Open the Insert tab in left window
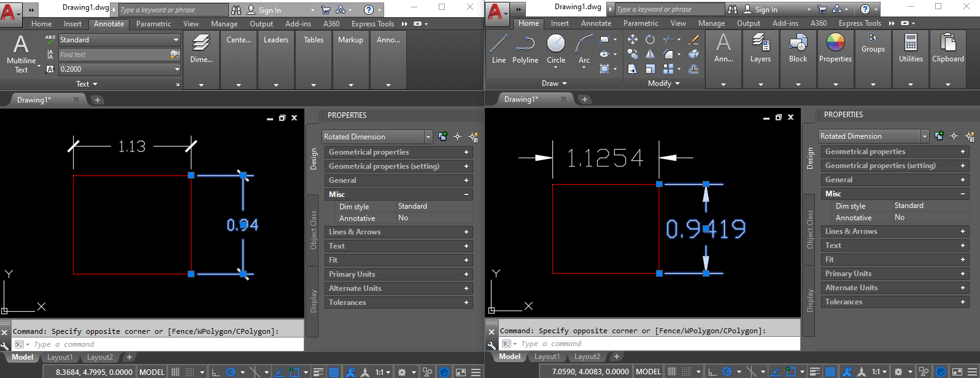Image resolution: width=980 pixels, height=378 pixels. [x=72, y=24]
